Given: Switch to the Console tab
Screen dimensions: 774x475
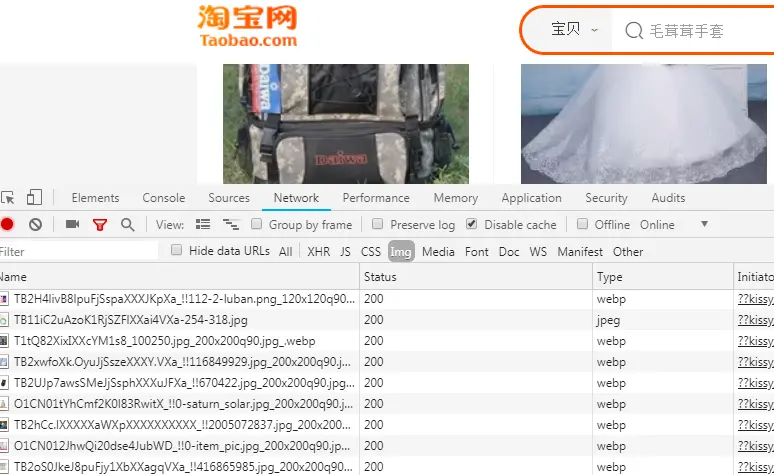Looking at the screenshot, I should click(163, 198).
